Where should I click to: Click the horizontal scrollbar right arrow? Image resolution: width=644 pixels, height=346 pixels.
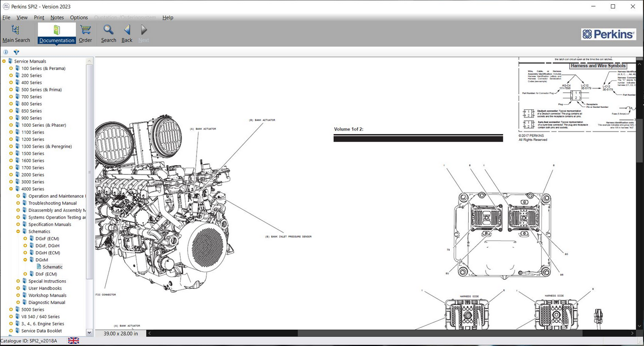coord(632,333)
